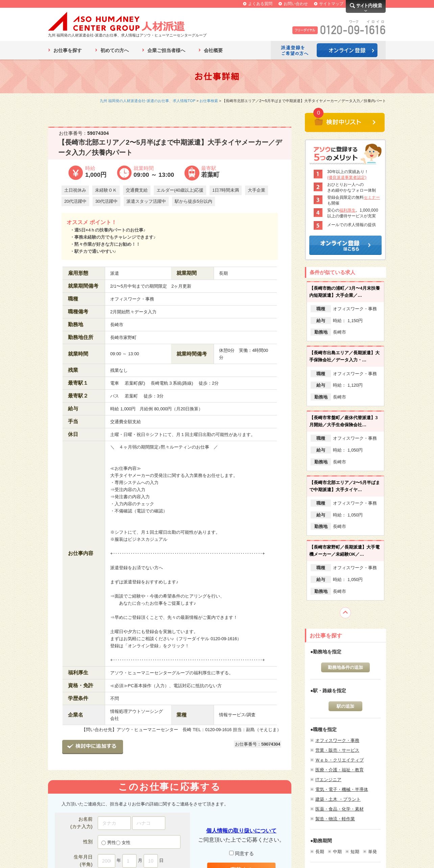The image size is (434, 868).
Task: Click the checkmark on 検討中に追加する
Action: 70,746
